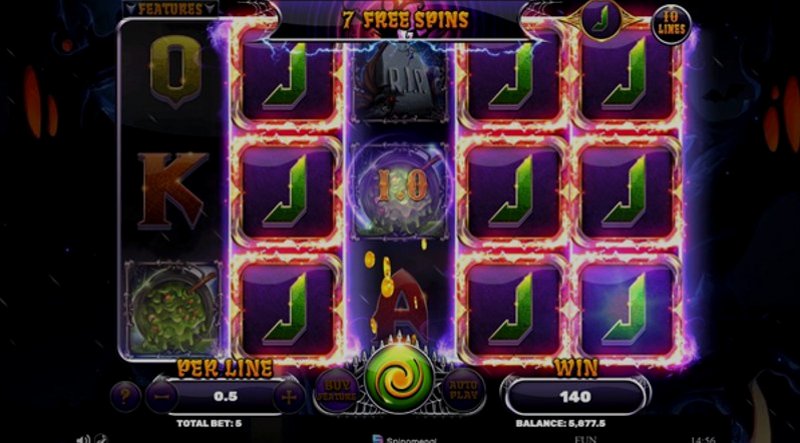
Task: Click the green swirl spin button
Action: [399, 378]
